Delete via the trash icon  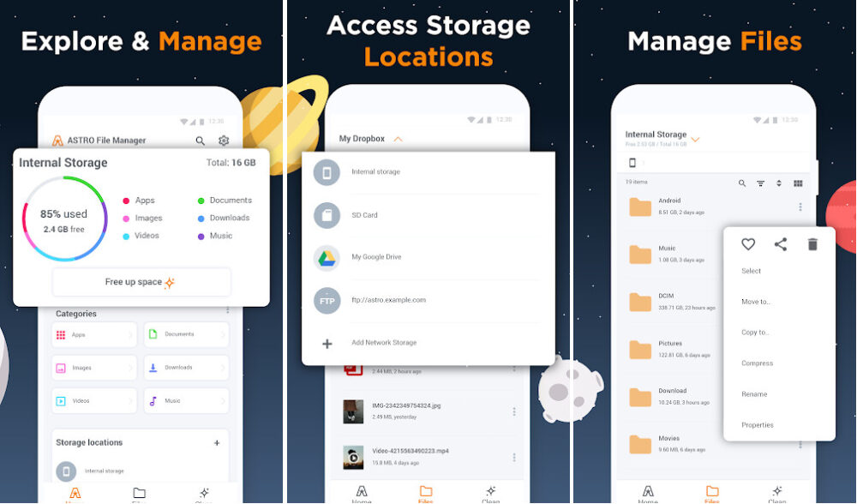(812, 244)
